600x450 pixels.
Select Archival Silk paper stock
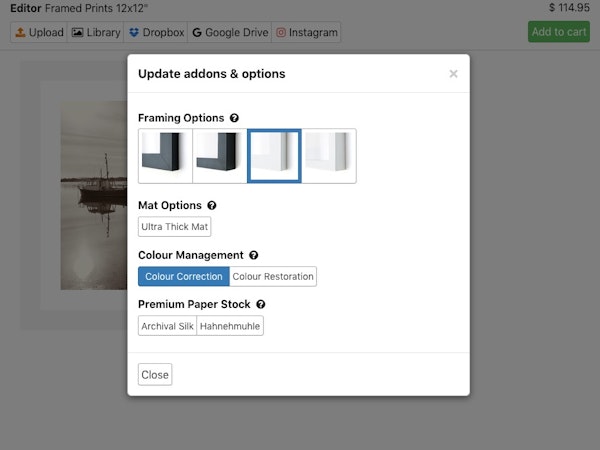pyautogui.click(x=167, y=326)
